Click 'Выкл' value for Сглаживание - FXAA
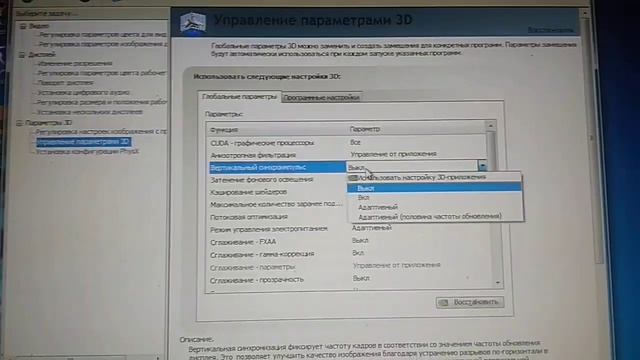The width and height of the screenshot is (640, 360). coord(360,240)
